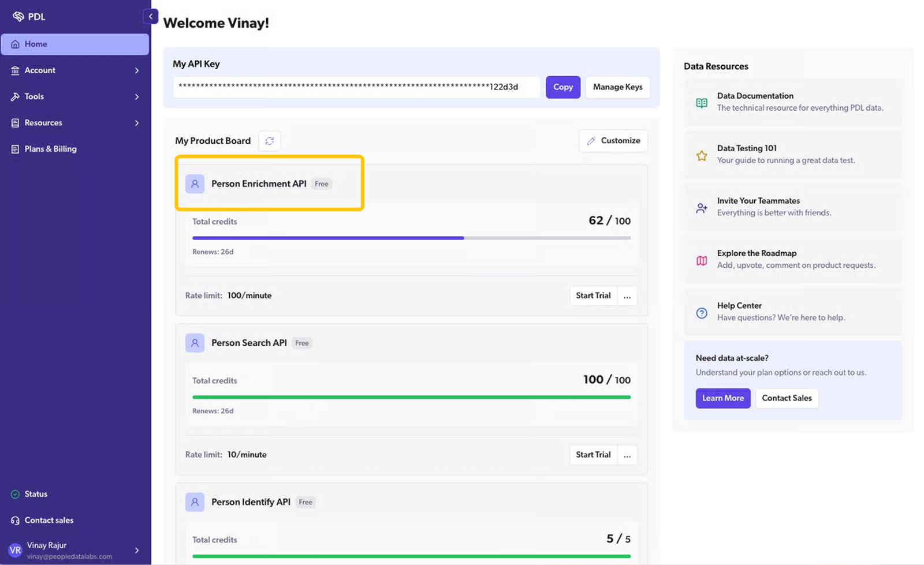Click the Person Enrichment credits progress bar
This screenshot has width=924, height=565.
(412, 238)
